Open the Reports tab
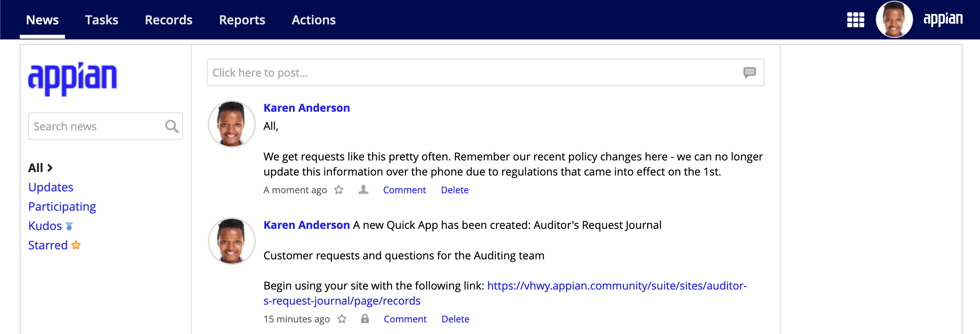The image size is (980, 334). (242, 20)
